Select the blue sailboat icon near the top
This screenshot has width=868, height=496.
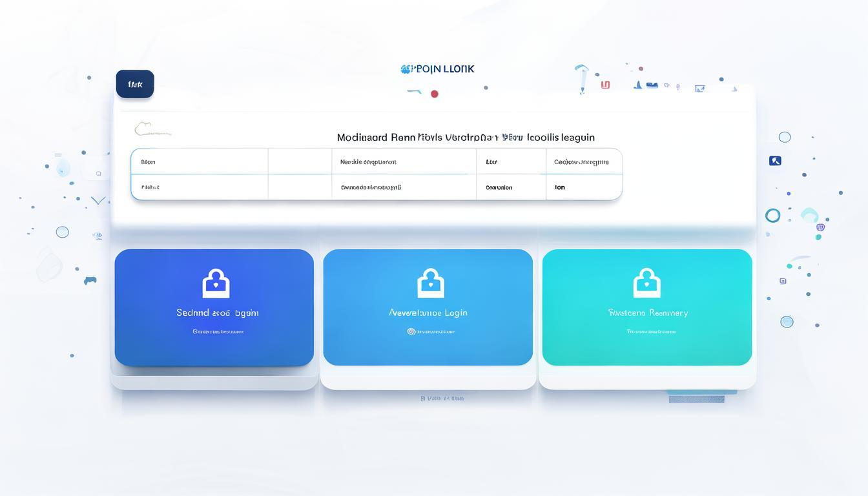coord(637,84)
